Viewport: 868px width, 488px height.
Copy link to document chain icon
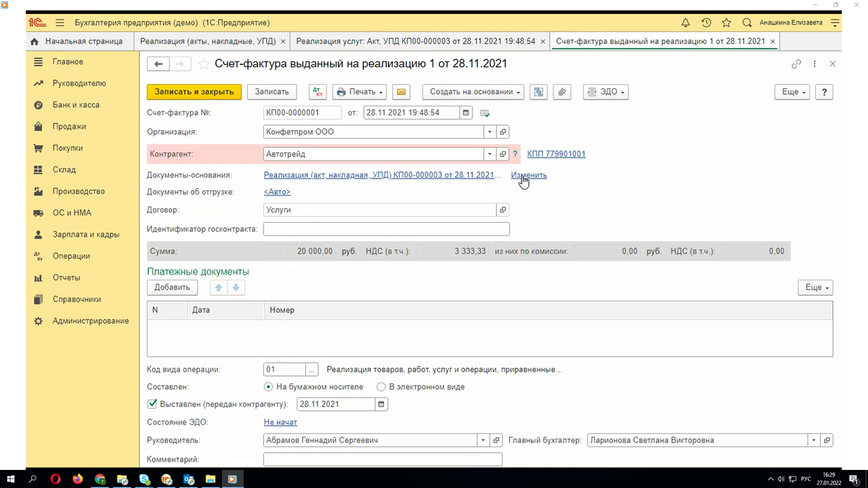click(796, 64)
